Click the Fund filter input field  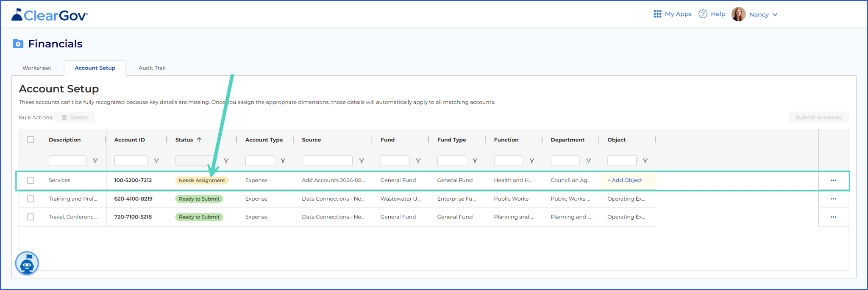click(395, 161)
